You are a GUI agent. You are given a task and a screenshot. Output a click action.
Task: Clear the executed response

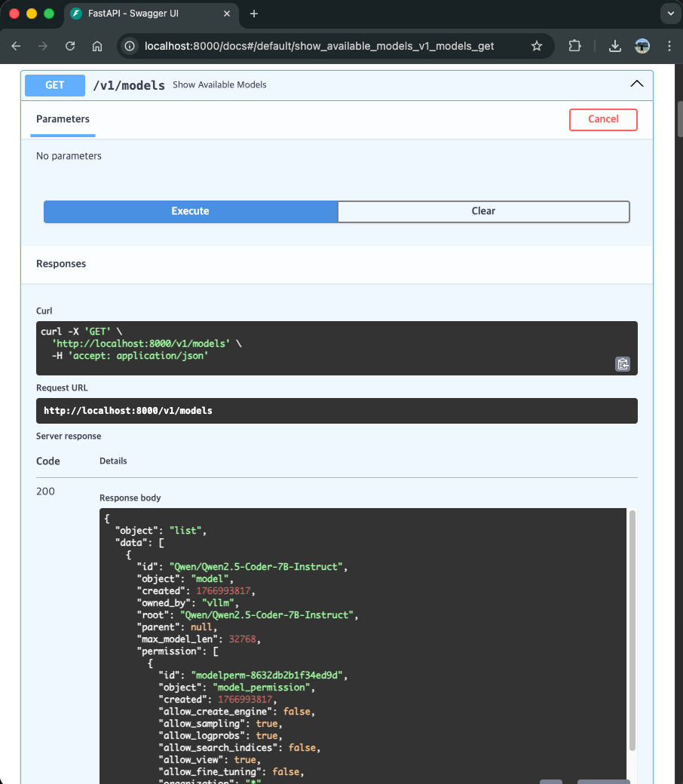pyautogui.click(x=483, y=211)
